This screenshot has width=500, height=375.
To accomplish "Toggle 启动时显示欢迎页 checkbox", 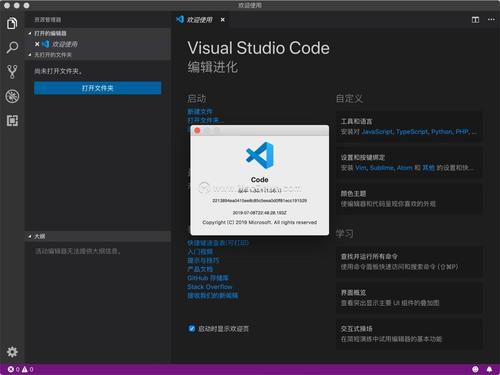I will (x=191, y=328).
